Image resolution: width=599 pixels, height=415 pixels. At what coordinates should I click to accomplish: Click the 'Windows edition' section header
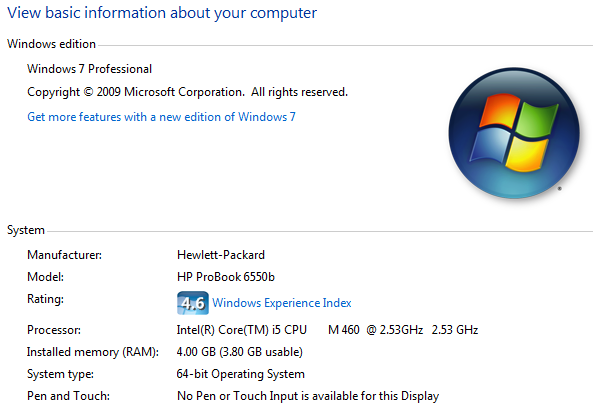(x=51, y=44)
